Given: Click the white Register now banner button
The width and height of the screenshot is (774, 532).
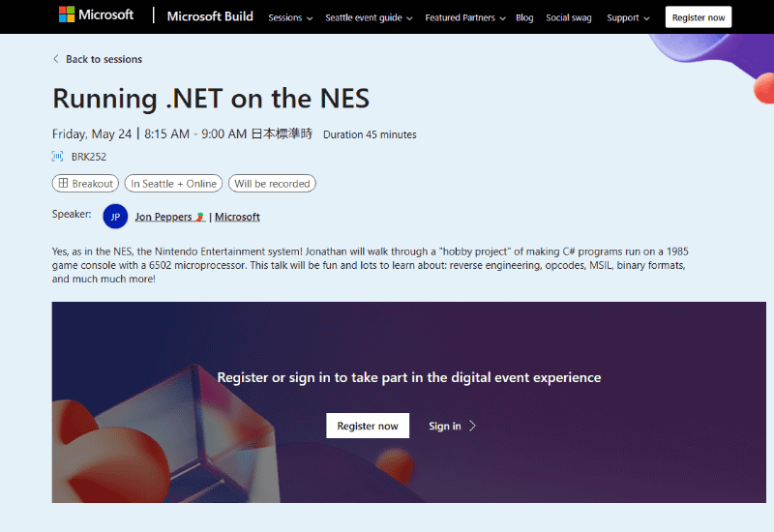Looking at the screenshot, I should pos(368,426).
